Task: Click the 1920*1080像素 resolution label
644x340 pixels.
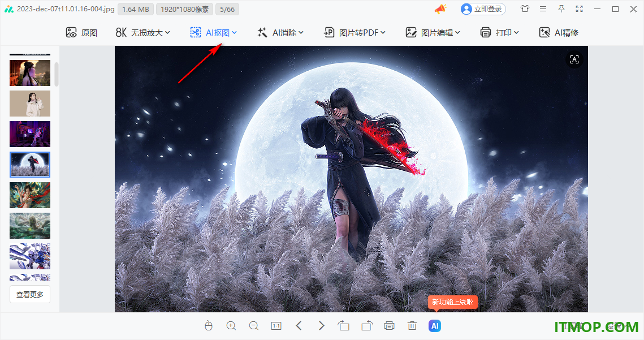Action: pyautogui.click(x=184, y=9)
